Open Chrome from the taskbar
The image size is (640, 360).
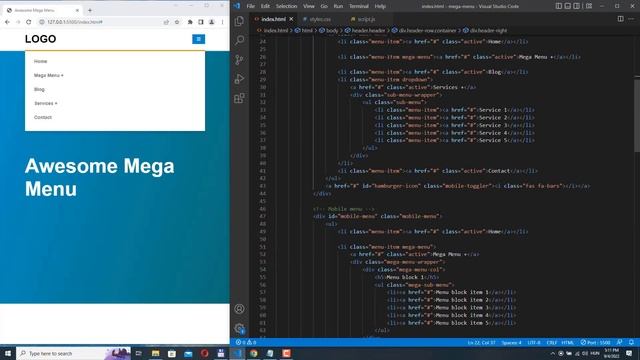tap(253, 353)
